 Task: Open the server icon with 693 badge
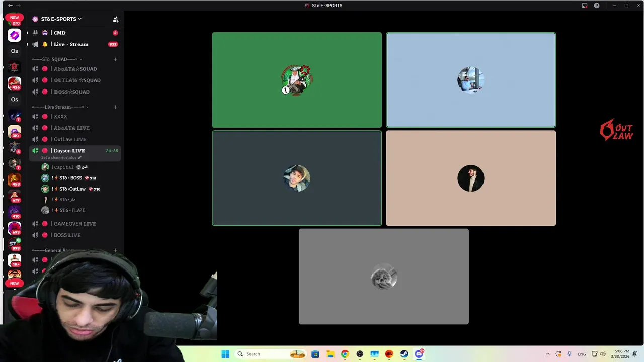(15, 228)
